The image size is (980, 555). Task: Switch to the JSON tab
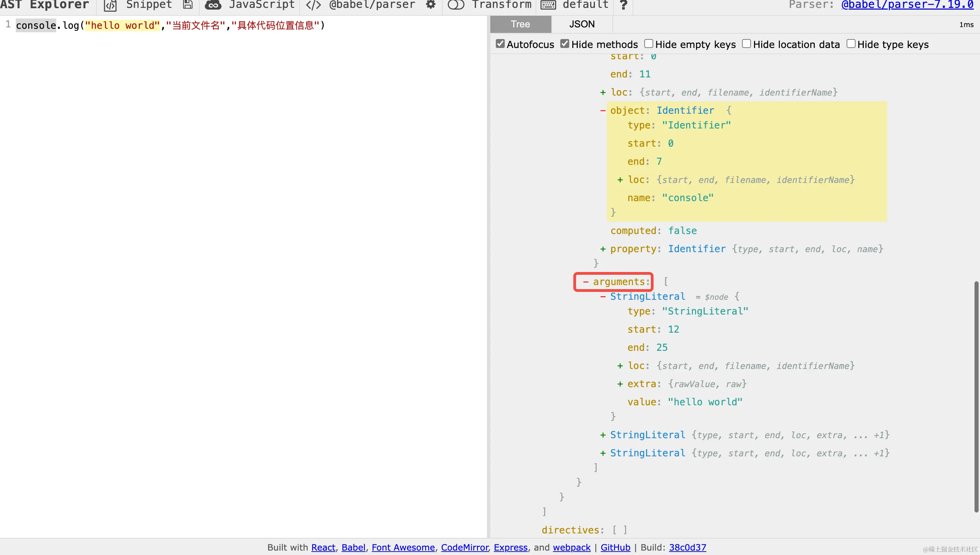click(582, 24)
